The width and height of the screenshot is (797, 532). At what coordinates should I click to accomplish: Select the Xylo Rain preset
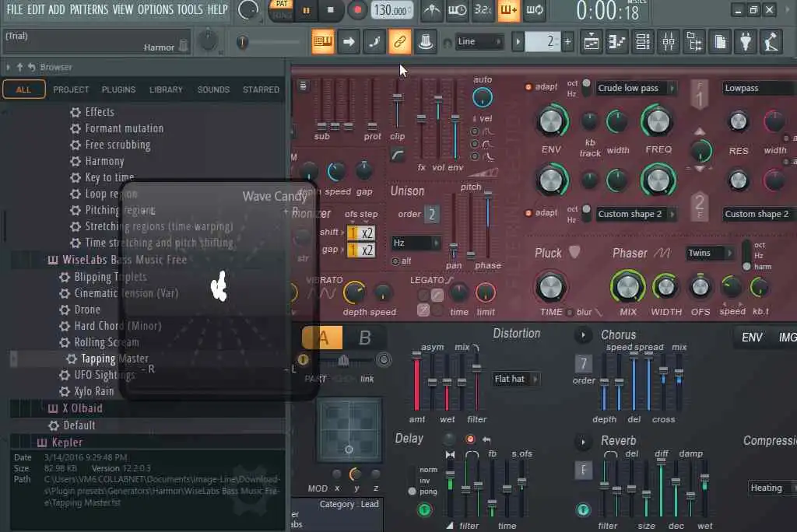[94, 391]
